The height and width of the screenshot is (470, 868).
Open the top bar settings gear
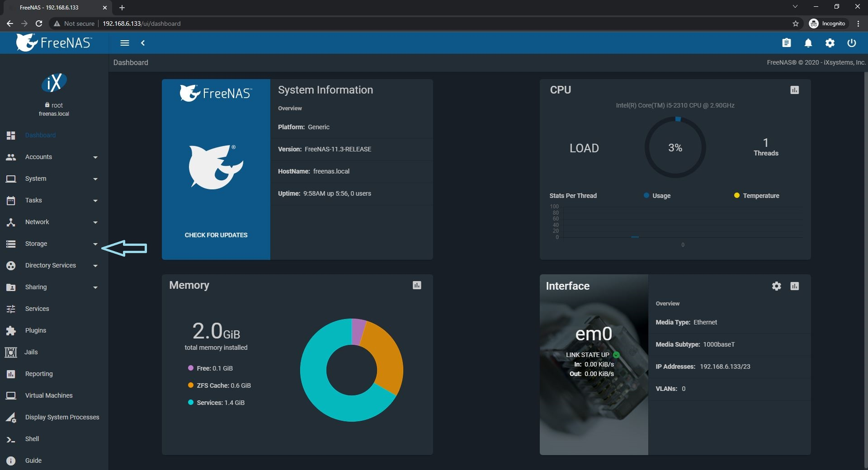pos(830,43)
